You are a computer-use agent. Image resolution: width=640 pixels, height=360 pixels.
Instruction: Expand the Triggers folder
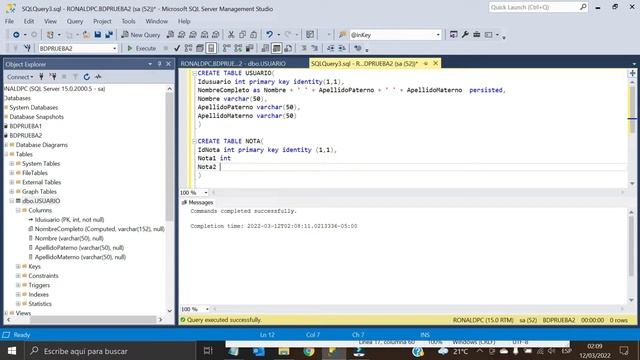18,285
